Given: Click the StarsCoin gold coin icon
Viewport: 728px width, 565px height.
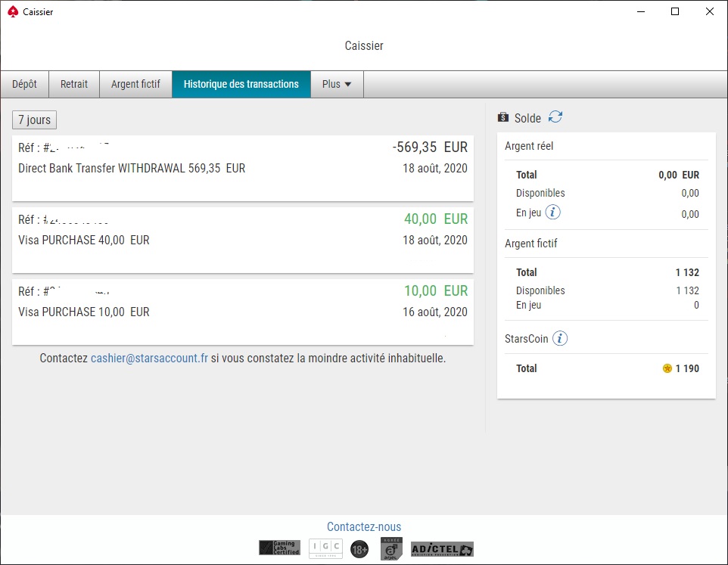Looking at the screenshot, I should 667,368.
